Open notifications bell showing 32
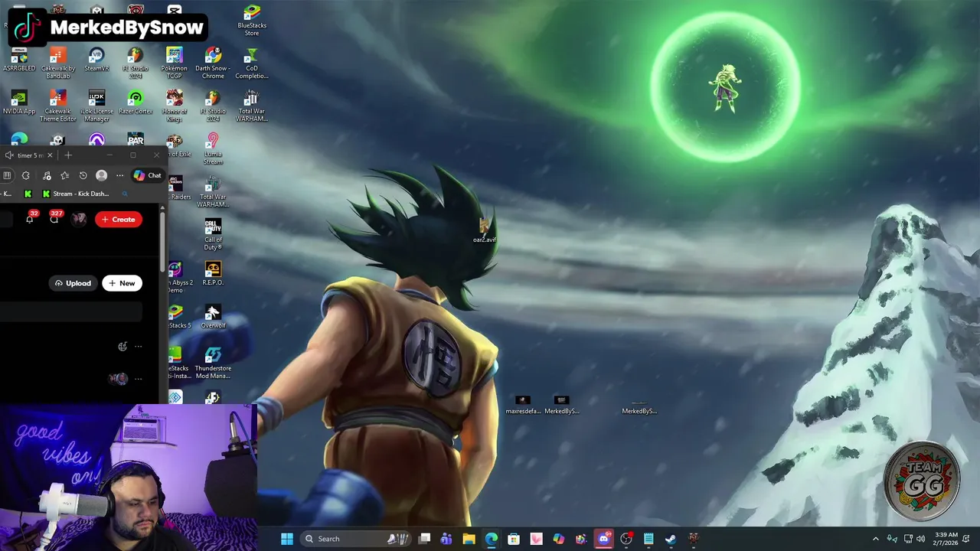The width and height of the screenshot is (980, 551). (30, 219)
